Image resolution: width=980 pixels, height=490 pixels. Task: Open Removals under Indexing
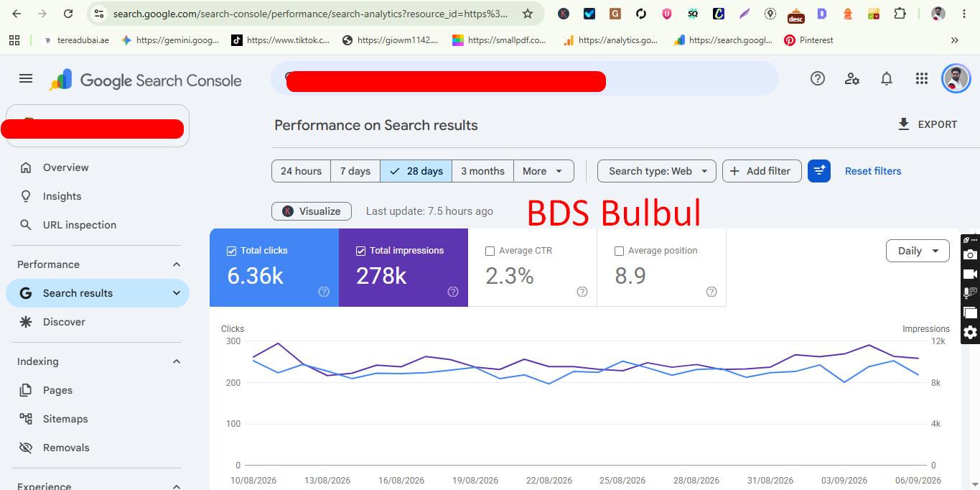(98, 448)
